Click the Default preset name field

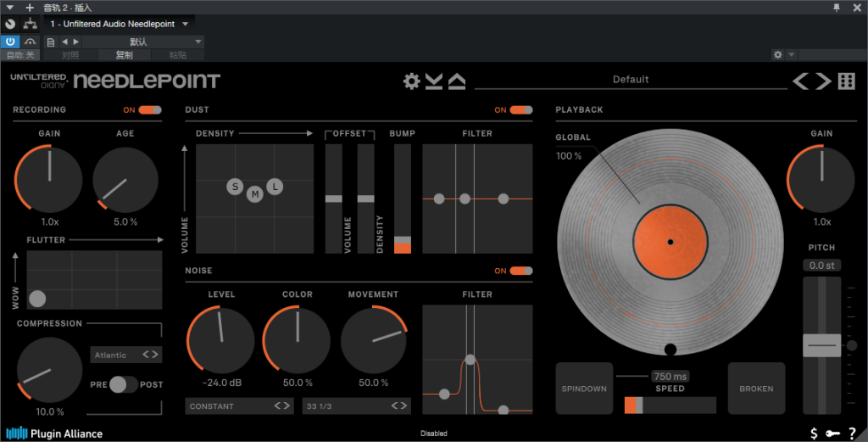click(x=631, y=80)
